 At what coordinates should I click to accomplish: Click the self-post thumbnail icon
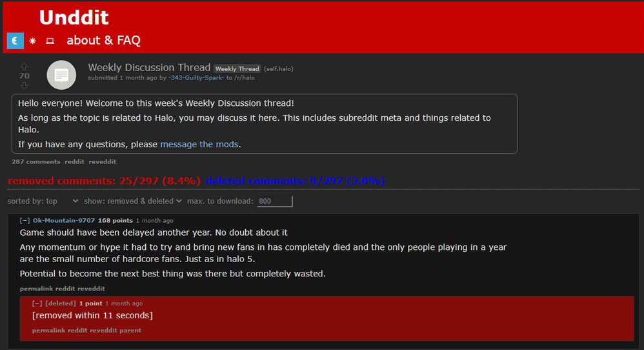(61, 75)
